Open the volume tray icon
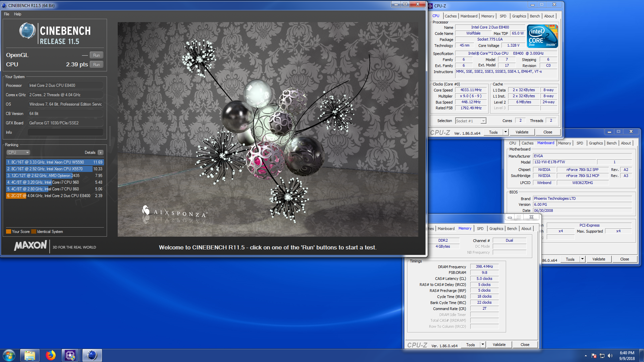 pyautogui.click(x=610, y=356)
